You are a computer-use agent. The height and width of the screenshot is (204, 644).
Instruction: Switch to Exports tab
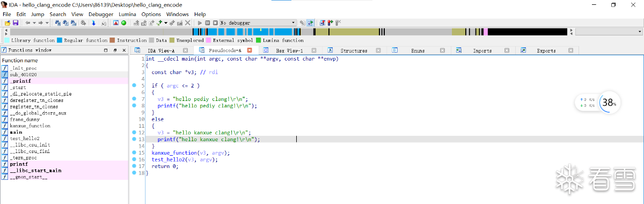[x=546, y=50]
